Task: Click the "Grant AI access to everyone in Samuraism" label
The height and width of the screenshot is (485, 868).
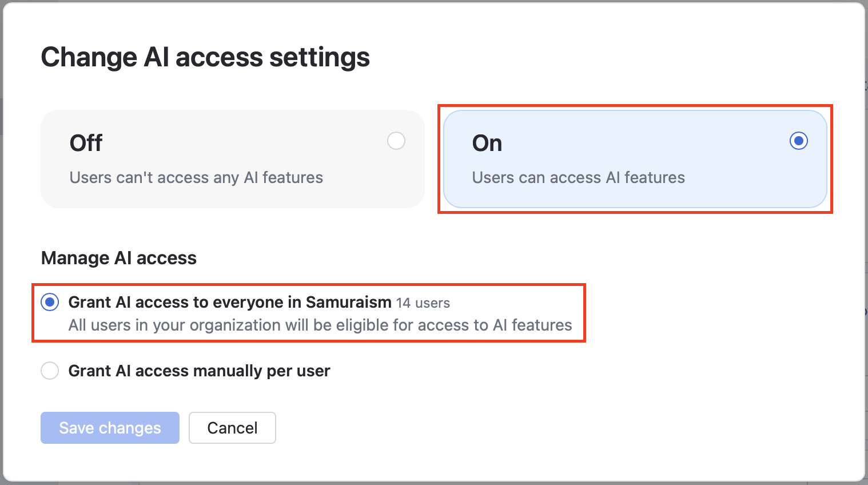Action: (x=230, y=302)
